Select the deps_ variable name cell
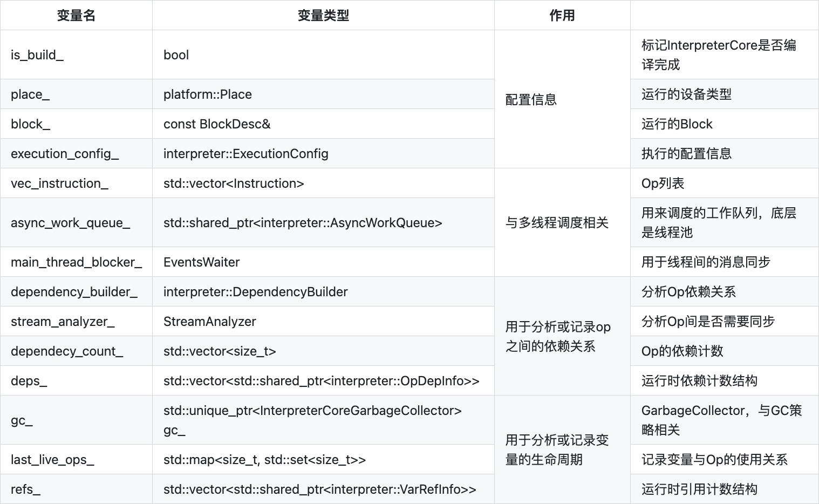Image resolution: width=819 pixels, height=504 pixels. [x=76, y=380]
